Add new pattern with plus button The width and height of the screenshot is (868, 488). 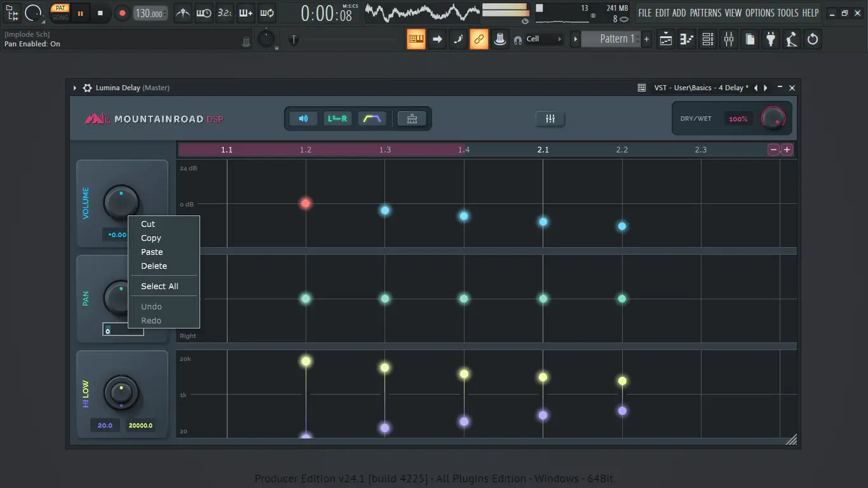tap(647, 39)
